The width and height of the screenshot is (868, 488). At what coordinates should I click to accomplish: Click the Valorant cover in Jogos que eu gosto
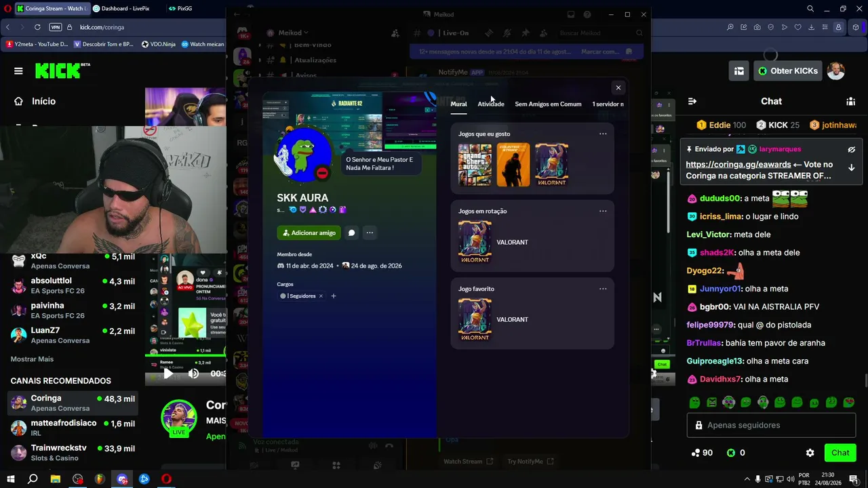(551, 165)
